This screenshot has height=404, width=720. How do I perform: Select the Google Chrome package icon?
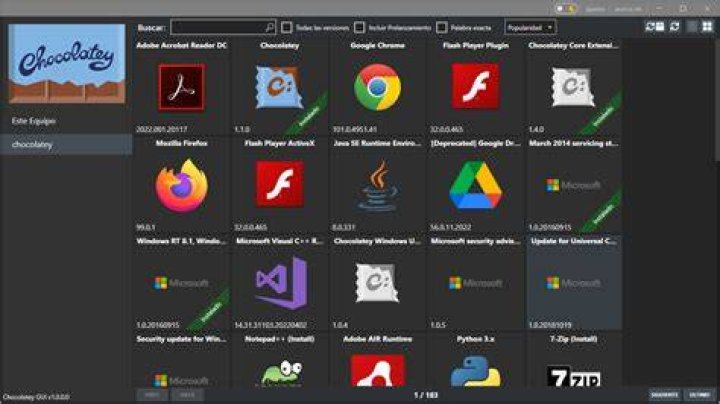coord(377,87)
